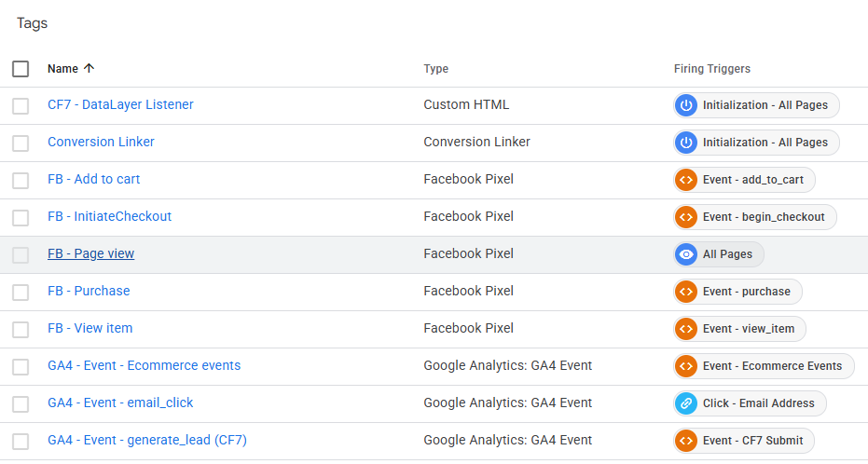868x464 pixels.
Task: Click the orange code icon for add_to_cart
Action: [686, 180]
